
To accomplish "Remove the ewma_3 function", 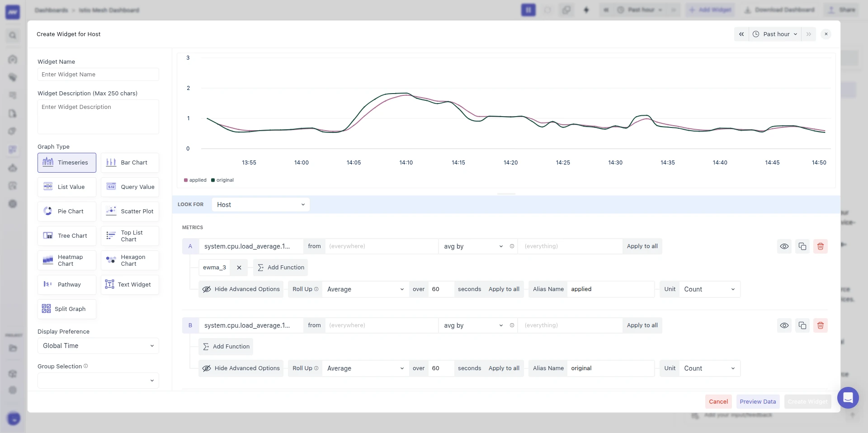I will click(x=239, y=268).
